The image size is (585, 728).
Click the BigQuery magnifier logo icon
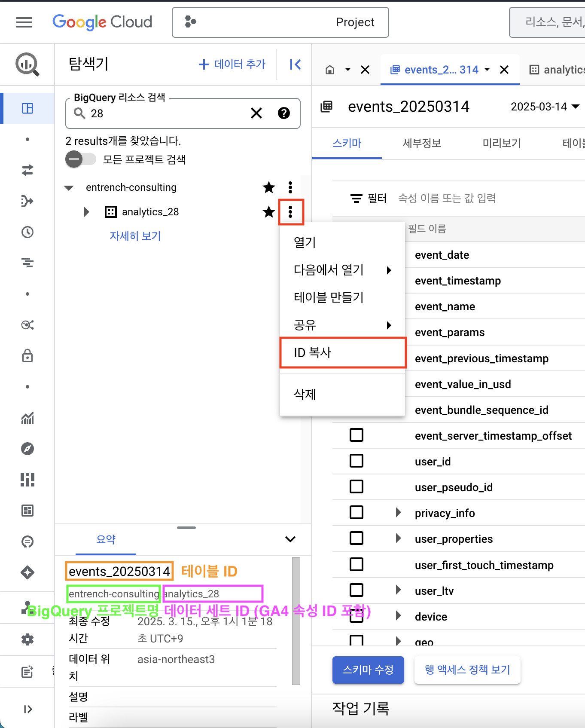click(x=27, y=64)
